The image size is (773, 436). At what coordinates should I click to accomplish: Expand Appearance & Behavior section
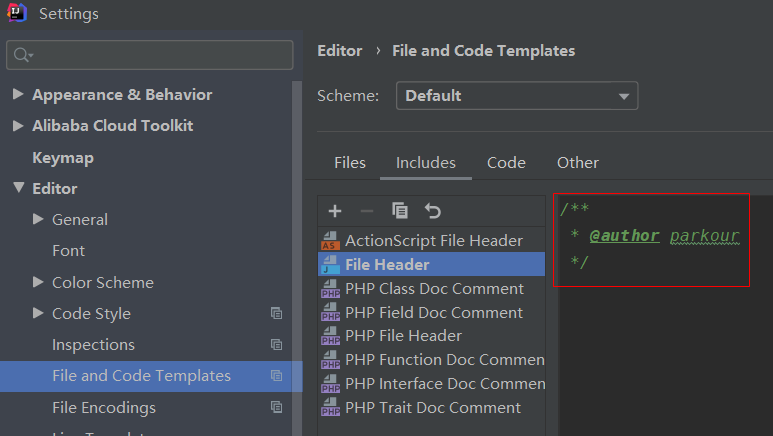click(x=18, y=94)
